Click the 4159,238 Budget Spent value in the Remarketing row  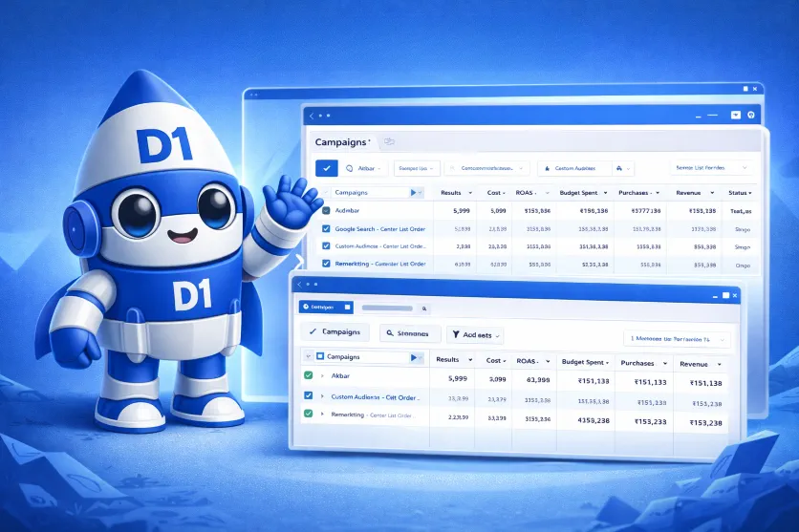tap(594, 420)
